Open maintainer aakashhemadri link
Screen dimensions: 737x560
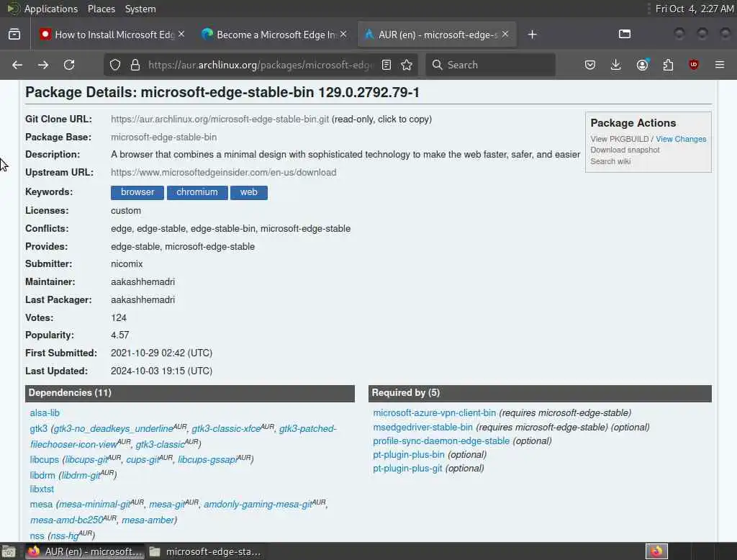click(143, 282)
